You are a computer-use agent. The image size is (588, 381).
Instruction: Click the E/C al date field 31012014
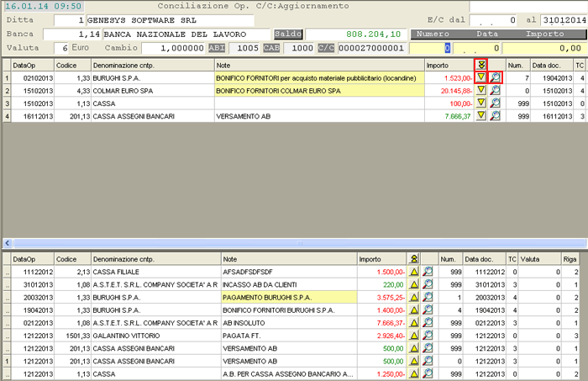click(x=564, y=20)
